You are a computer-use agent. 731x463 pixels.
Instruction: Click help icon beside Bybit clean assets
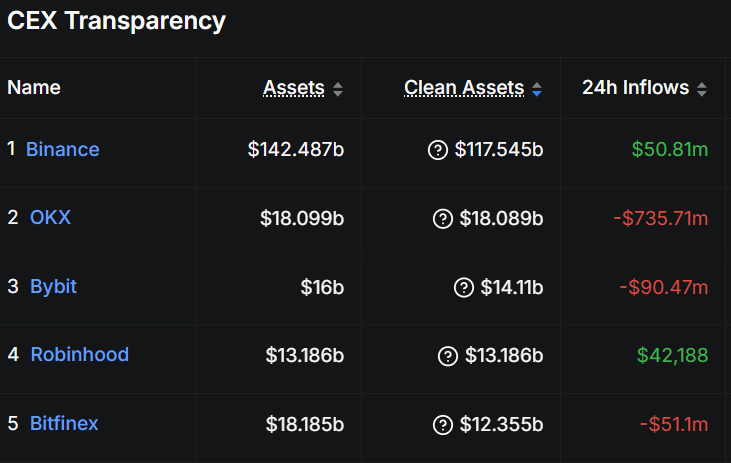(463, 288)
